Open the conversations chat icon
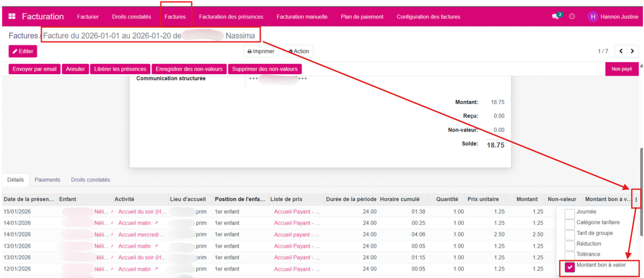The width and height of the screenshot is (644, 278). click(x=555, y=16)
